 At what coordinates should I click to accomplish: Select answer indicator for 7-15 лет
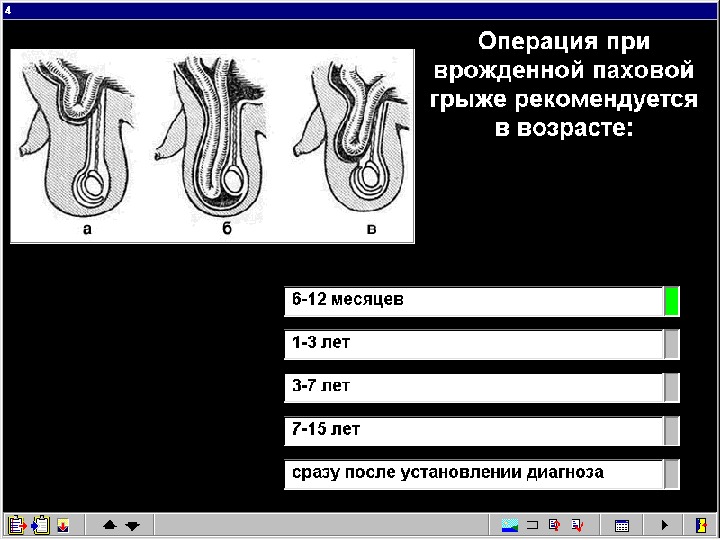coord(671,431)
